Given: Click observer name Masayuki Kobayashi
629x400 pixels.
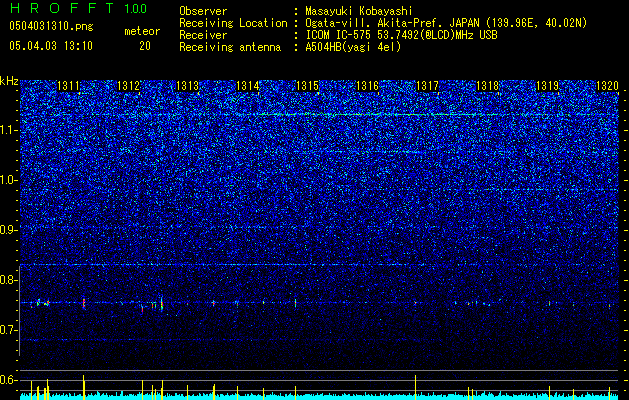Looking at the screenshot, I should tap(359, 11).
